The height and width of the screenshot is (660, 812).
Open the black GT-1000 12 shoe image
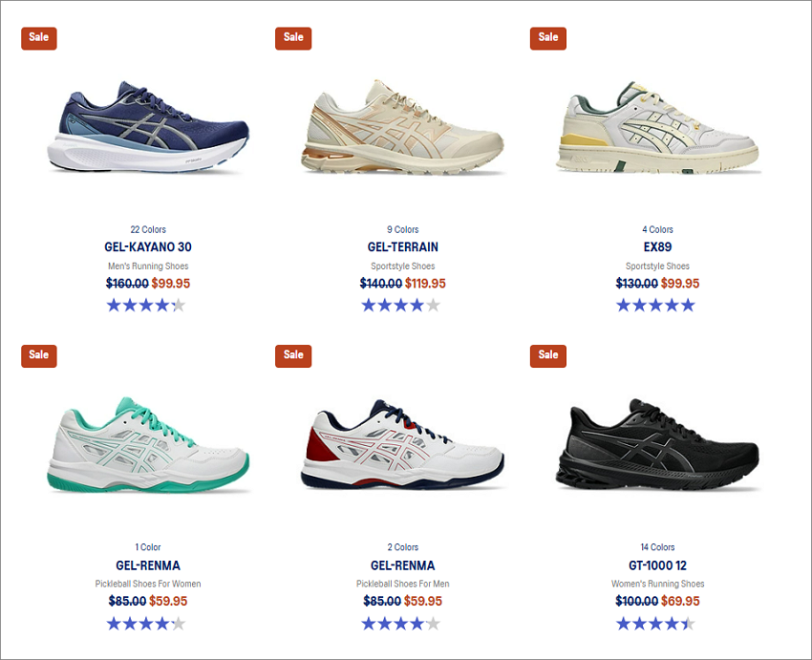click(657, 444)
